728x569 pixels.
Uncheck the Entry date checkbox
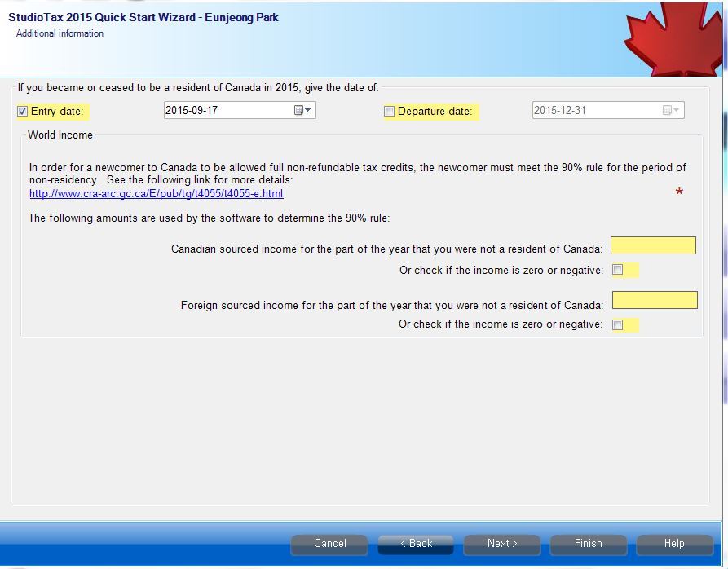point(22,112)
